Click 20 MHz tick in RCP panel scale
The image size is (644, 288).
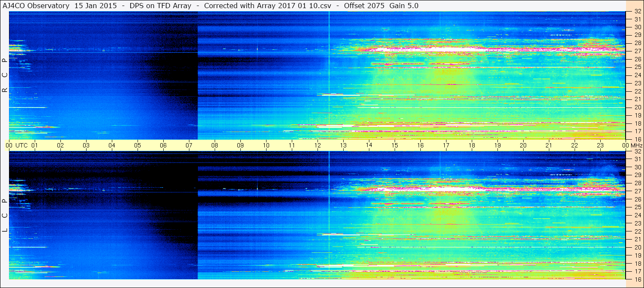point(637,107)
